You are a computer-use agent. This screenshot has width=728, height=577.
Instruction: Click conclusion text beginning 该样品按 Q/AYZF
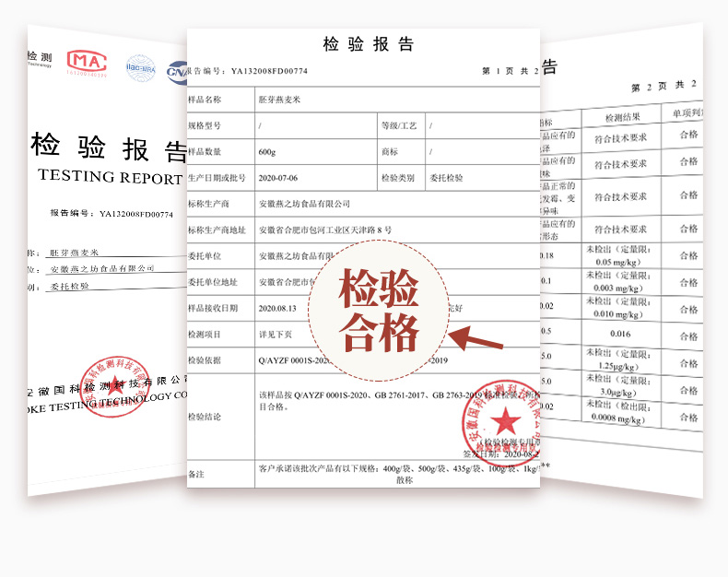(398, 401)
